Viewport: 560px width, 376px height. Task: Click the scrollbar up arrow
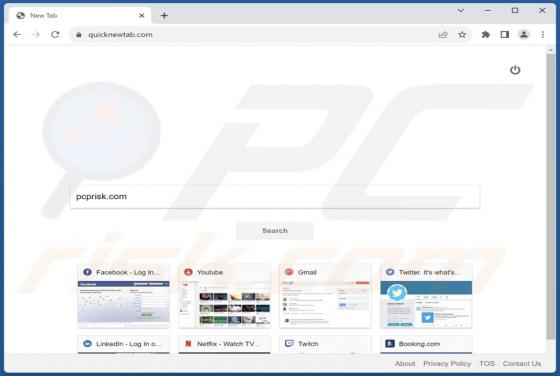[x=550, y=50]
